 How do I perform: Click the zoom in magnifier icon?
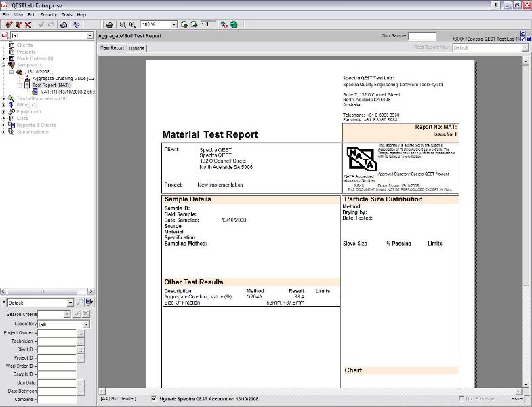[133, 24]
